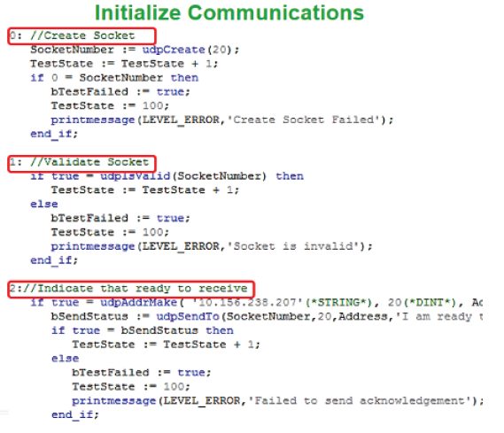Click the 'I am ready' message string
The width and height of the screenshot is (504, 433).
438,317
